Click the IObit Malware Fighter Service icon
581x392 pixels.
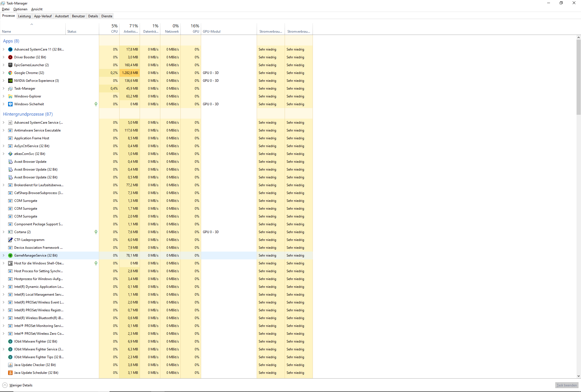[10, 349]
